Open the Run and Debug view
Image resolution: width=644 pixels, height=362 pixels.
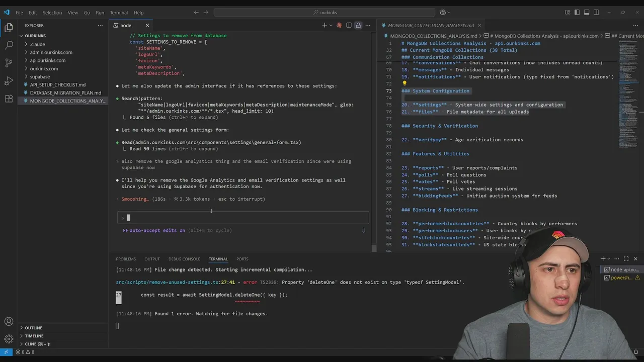pos(9,81)
